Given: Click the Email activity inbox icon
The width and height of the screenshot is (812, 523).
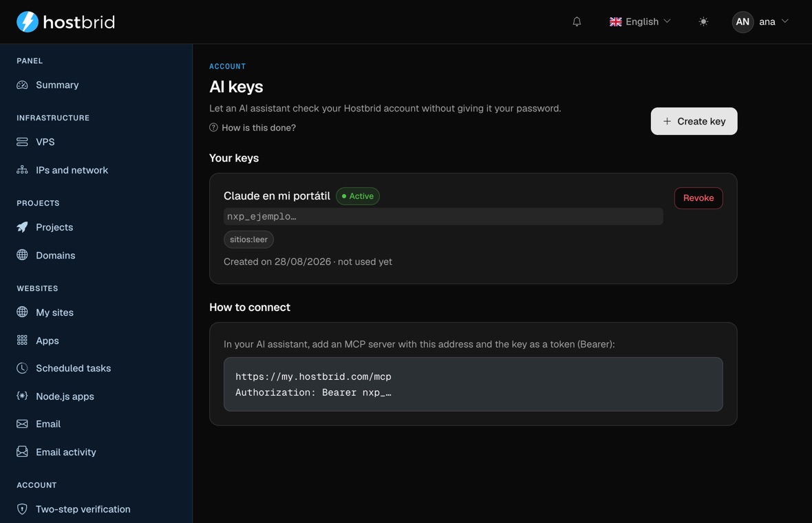Looking at the screenshot, I should (x=22, y=452).
